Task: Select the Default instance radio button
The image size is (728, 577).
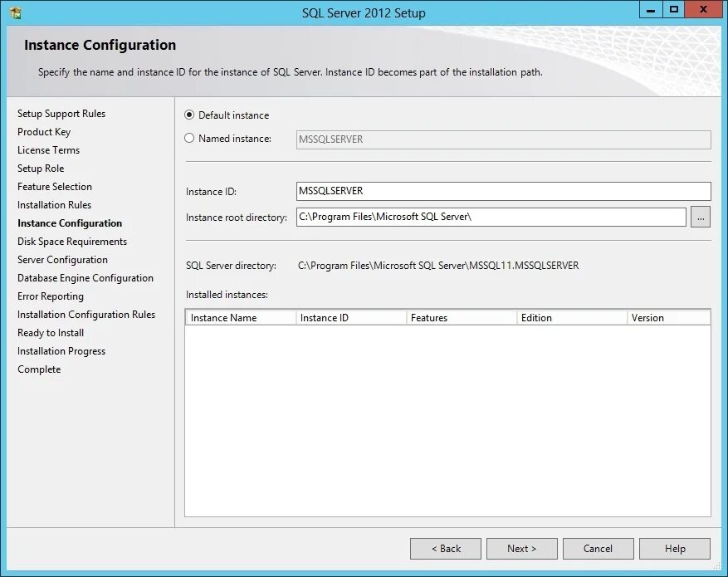Action: pos(189,115)
